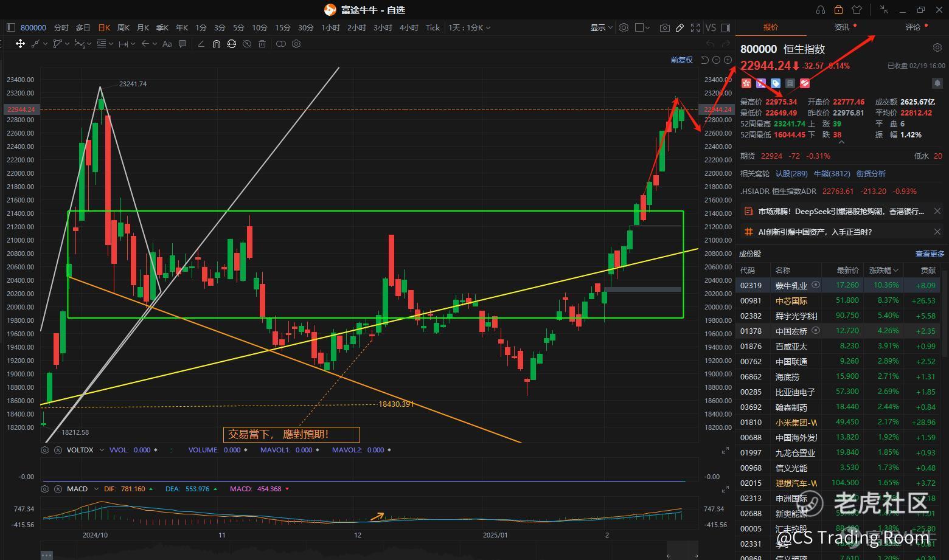Hide all drawings with eye-slash icon
The width and height of the screenshot is (949, 560).
coord(246,44)
